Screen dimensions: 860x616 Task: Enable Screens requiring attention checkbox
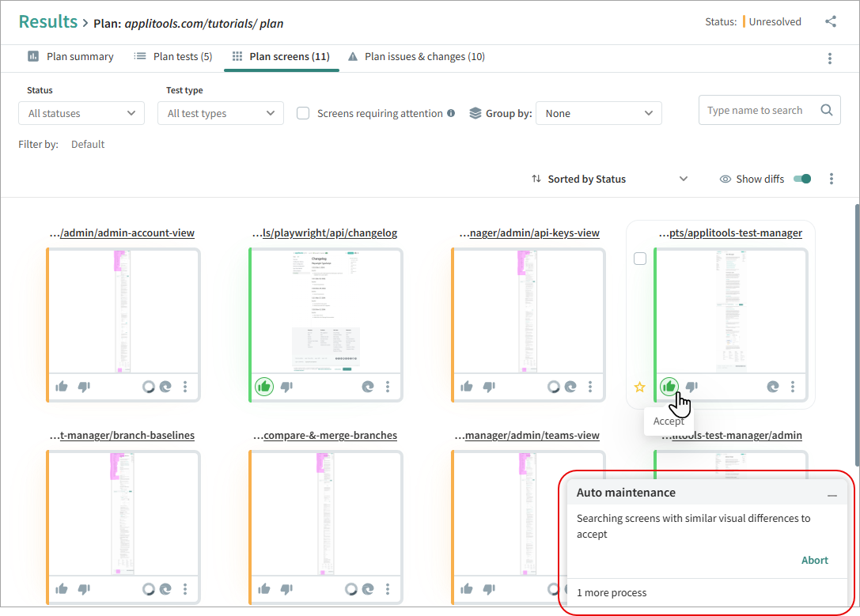[303, 113]
